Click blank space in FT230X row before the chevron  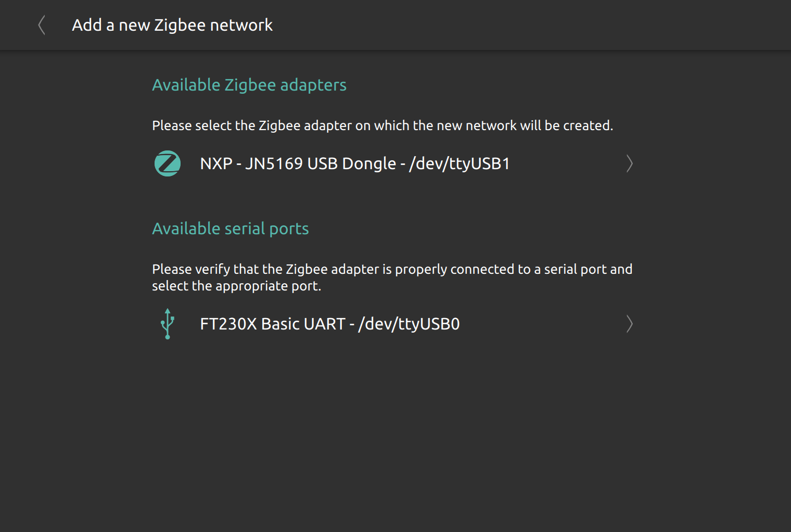coord(541,324)
